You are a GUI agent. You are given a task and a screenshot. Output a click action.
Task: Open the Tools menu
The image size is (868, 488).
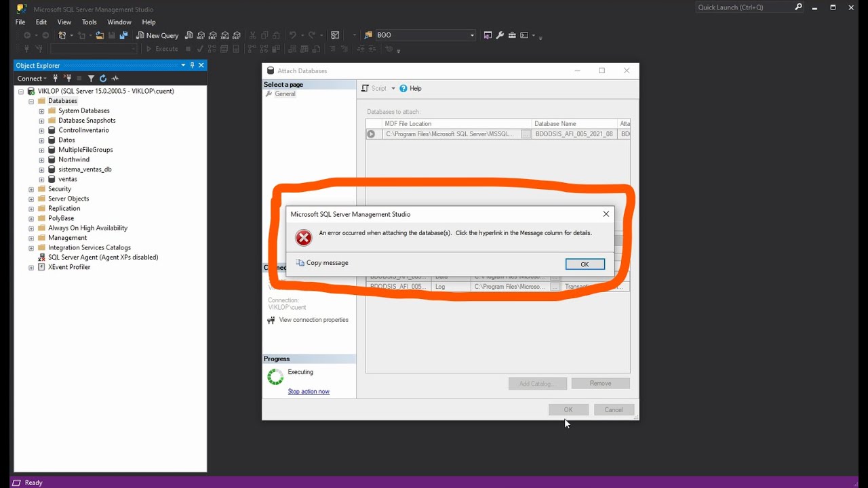pos(90,22)
